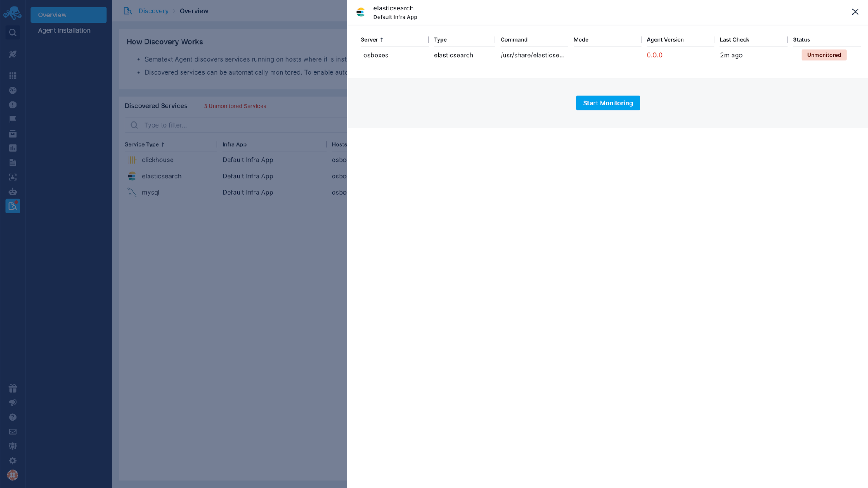Click the clickhouse service icon

(132, 160)
